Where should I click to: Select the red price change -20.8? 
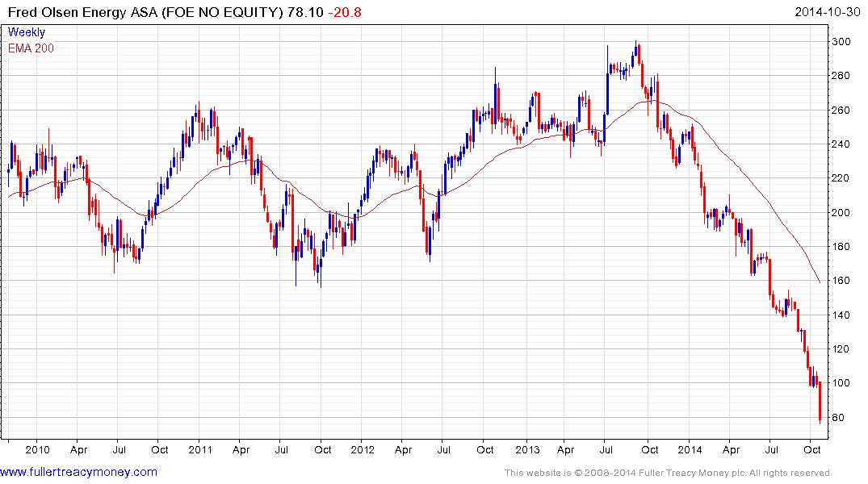click(x=345, y=11)
